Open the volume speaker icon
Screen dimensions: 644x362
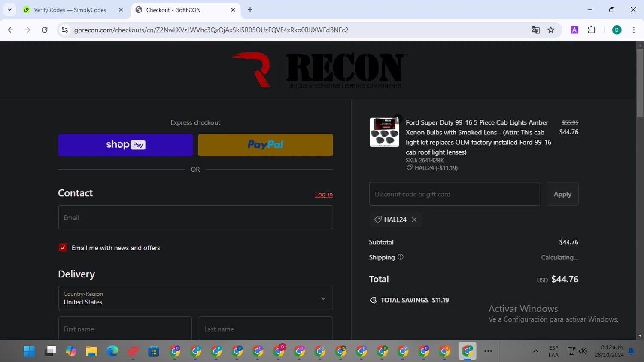pyautogui.click(x=583, y=351)
